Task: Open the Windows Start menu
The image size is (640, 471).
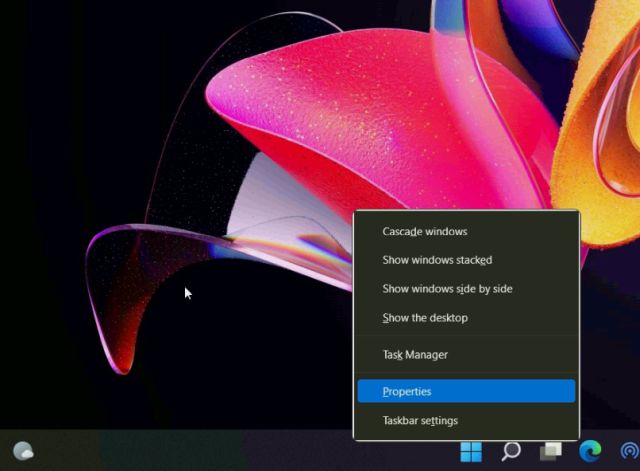Action: (471, 451)
